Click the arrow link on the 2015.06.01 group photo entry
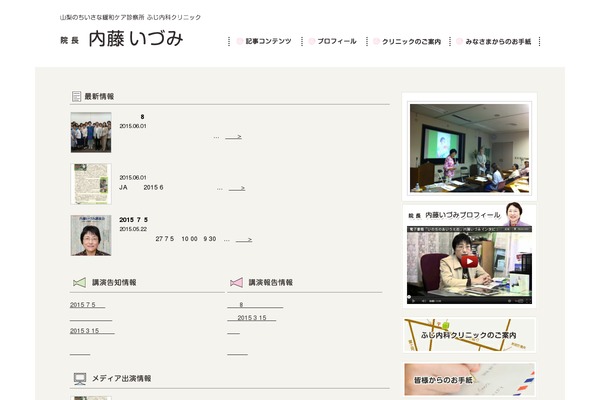600x400 pixels. (233, 137)
